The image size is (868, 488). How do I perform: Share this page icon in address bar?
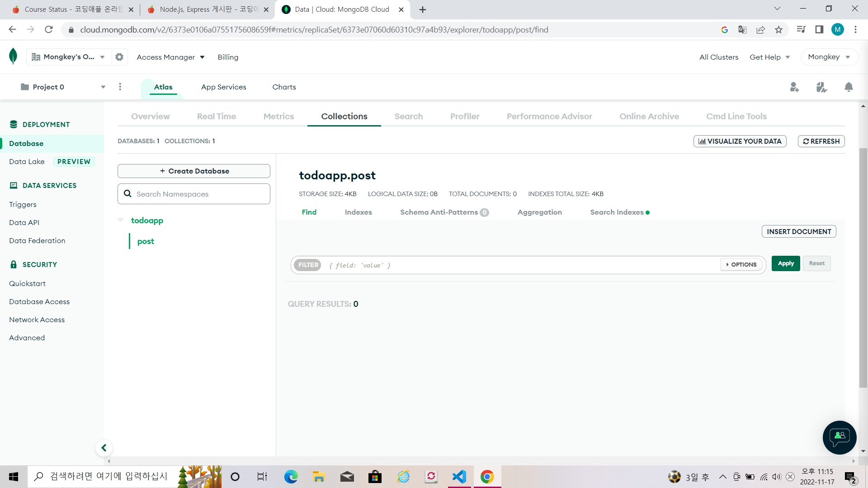760,30
